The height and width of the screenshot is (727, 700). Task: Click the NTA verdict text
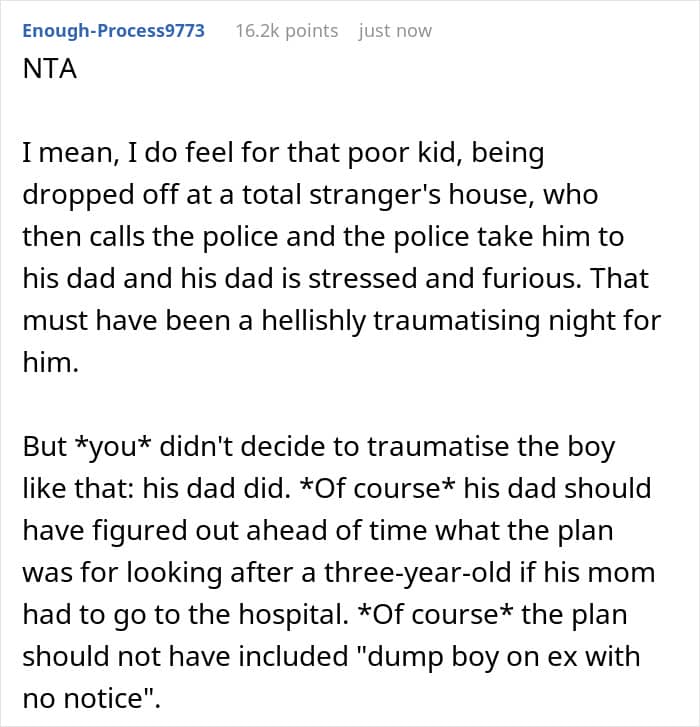tap(48, 75)
